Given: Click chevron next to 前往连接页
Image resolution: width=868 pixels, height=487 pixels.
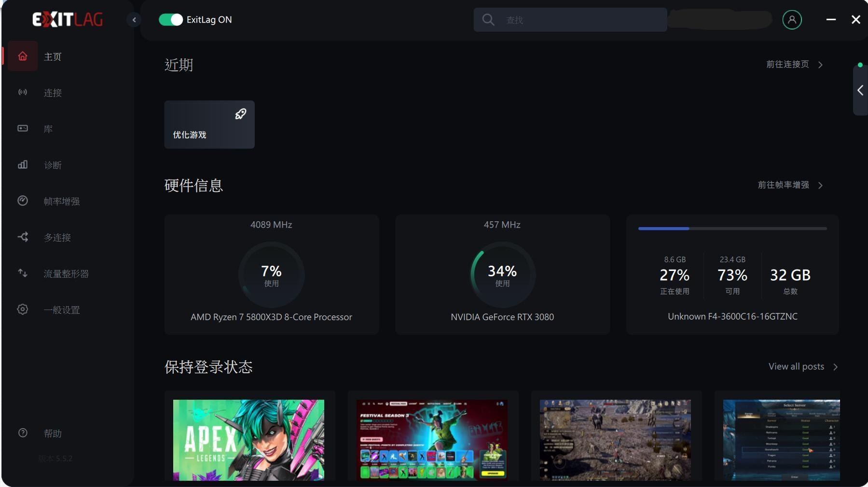Looking at the screenshot, I should click(821, 65).
